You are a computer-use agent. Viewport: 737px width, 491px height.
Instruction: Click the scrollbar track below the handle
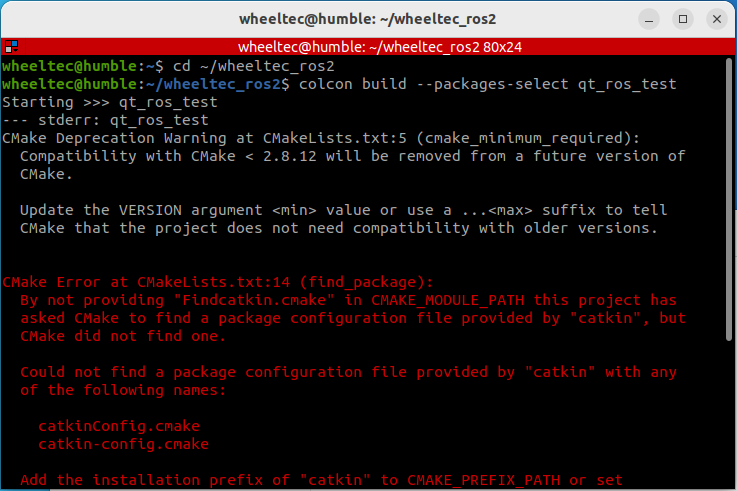click(729, 413)
